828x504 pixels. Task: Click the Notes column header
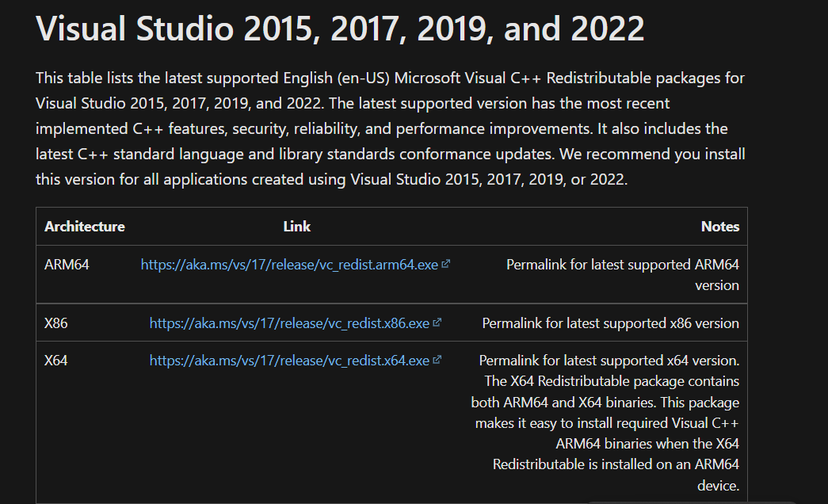pos(719,227)
